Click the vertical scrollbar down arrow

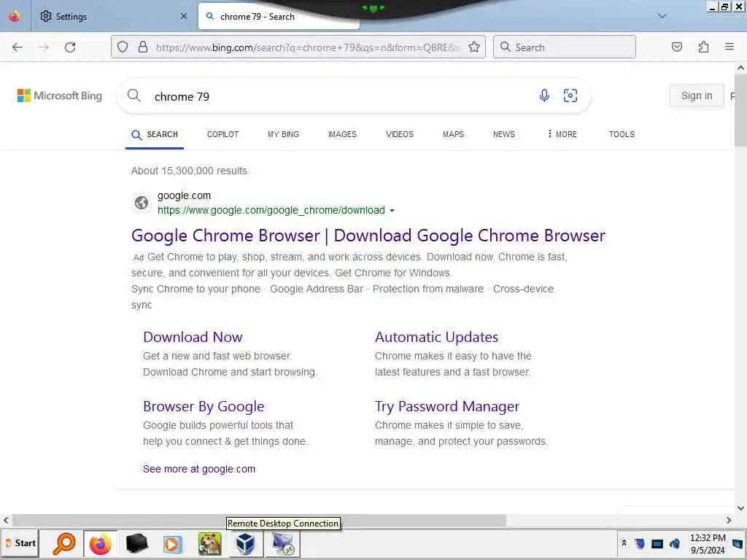tap(740, 507)
